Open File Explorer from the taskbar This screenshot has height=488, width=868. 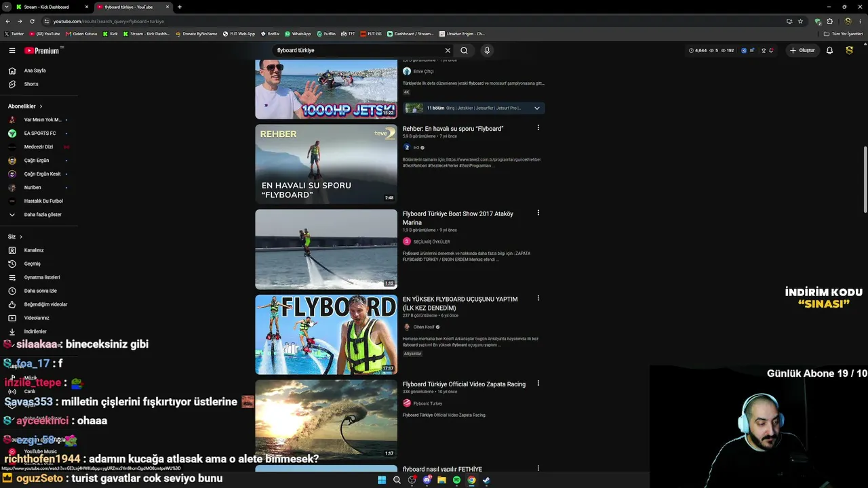(441, 480)
